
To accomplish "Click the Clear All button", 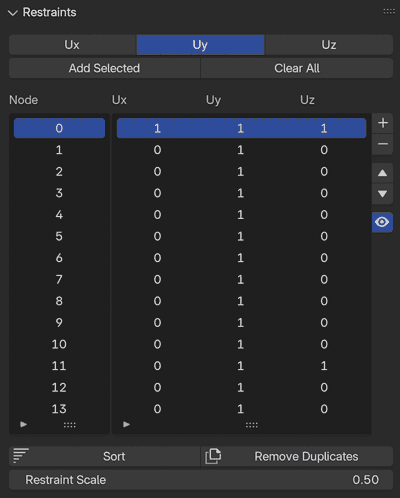I will (297, 68).
